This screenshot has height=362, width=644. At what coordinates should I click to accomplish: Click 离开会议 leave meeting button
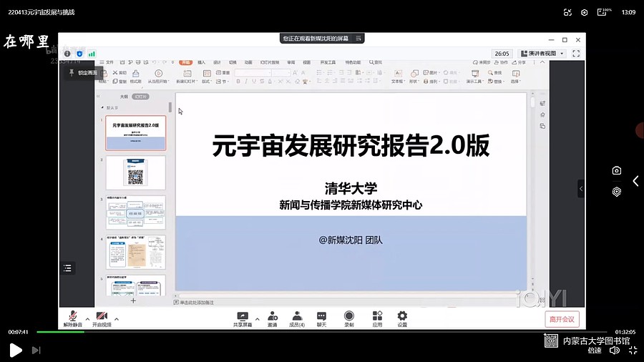pyautogui.click(x=562, y=319)
